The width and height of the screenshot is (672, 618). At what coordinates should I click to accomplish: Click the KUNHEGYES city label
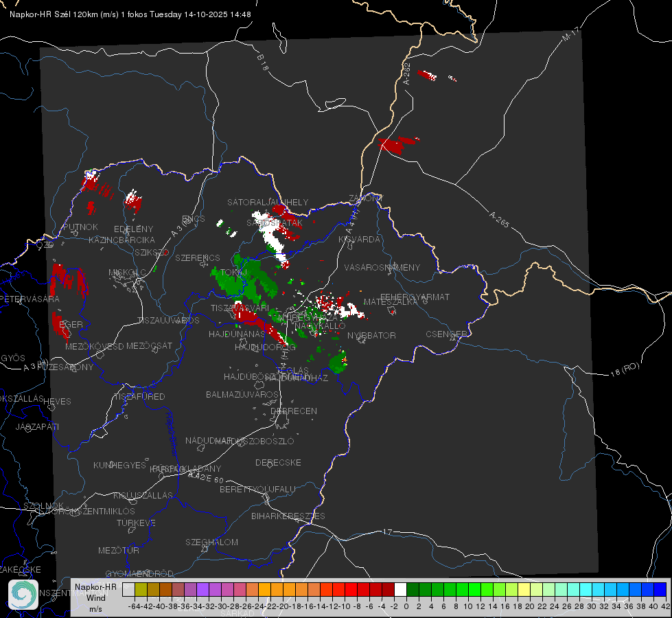coord(119,465)
